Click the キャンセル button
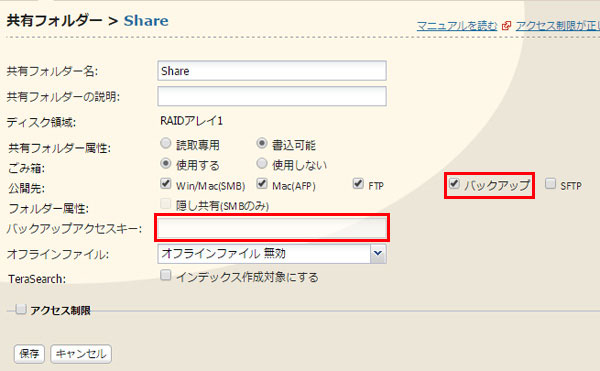This screenshot has width=600, height=371. pyautogui.click(x=81, y=354)
